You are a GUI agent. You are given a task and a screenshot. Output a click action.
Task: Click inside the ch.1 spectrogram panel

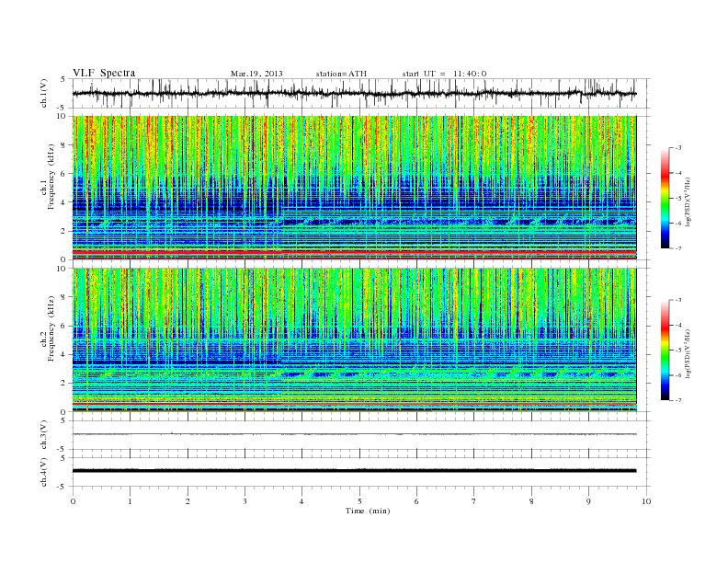[x=354, y=188]
